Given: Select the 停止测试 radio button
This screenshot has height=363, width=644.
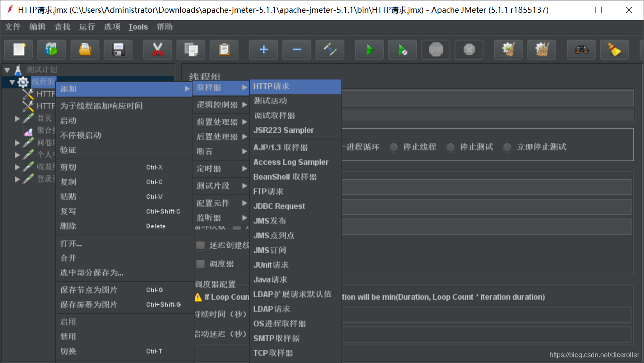Looking at the screenshot, I should coord(450,147).
